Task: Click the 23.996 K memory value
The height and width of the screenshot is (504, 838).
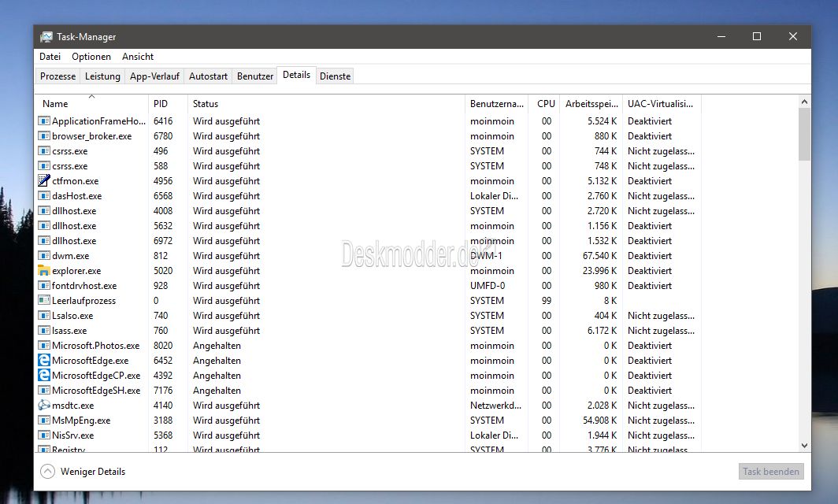Action: [x=599, y=270]
